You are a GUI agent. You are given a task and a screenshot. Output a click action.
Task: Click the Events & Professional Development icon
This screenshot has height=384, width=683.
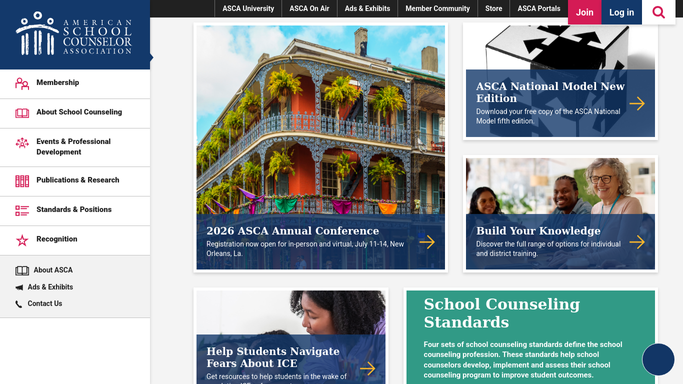coord(22,143)
